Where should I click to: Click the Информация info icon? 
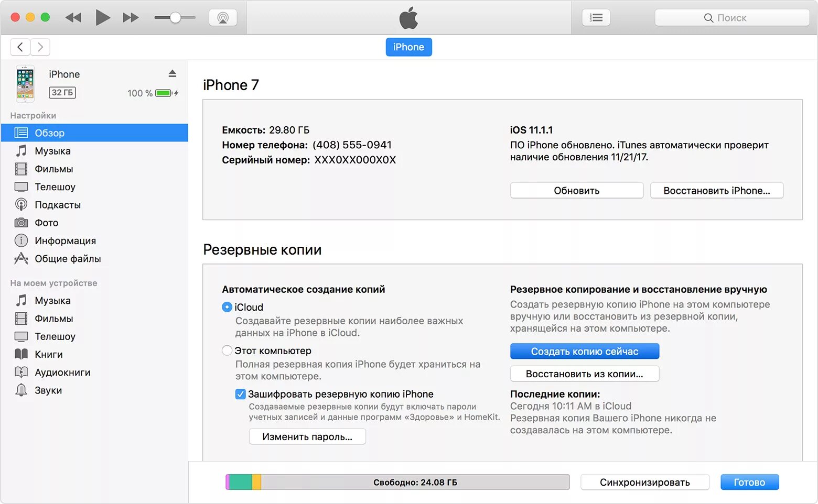pyautogui.click(x=21, y=240)
